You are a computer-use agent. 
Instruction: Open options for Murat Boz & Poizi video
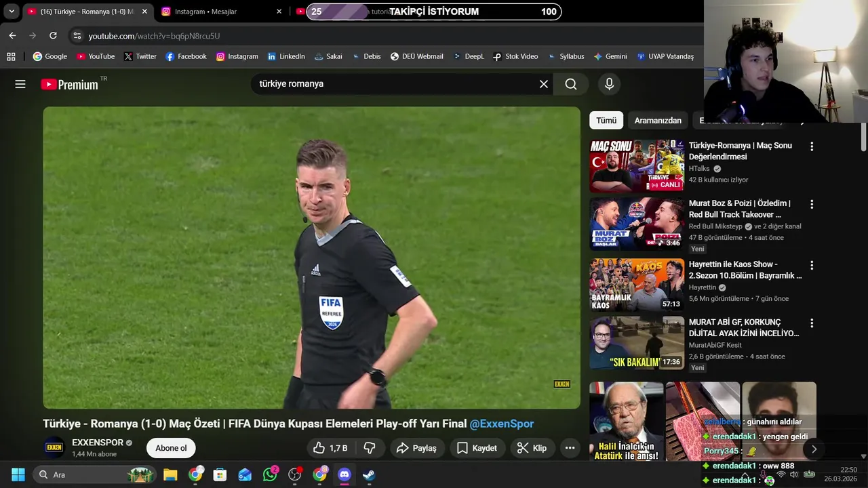point(812,204)
